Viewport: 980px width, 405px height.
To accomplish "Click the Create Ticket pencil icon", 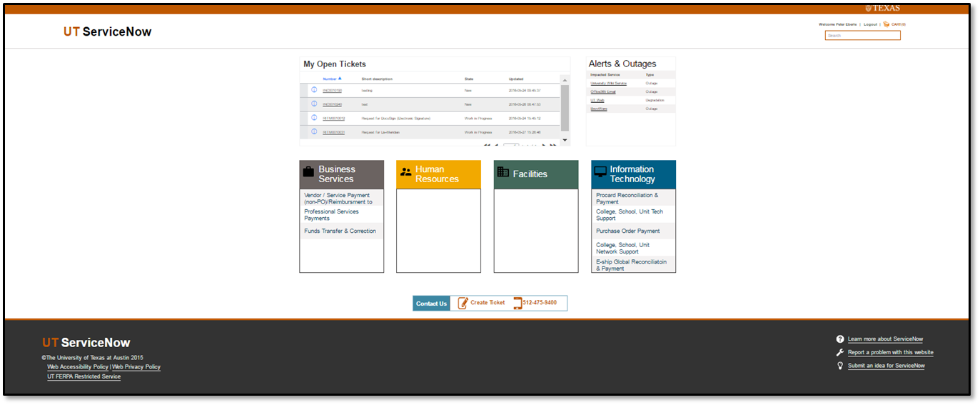I will click(463, 303).
